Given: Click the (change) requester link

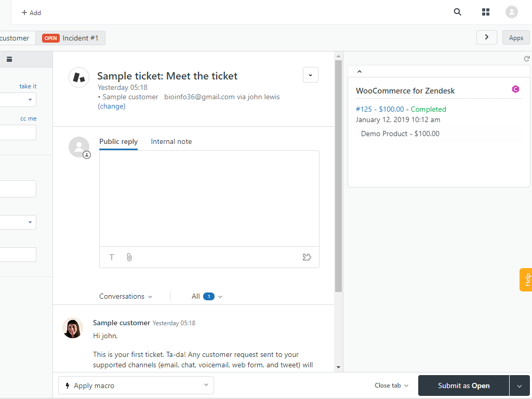Looking at the screenshot, I should [x=112, y=106].
